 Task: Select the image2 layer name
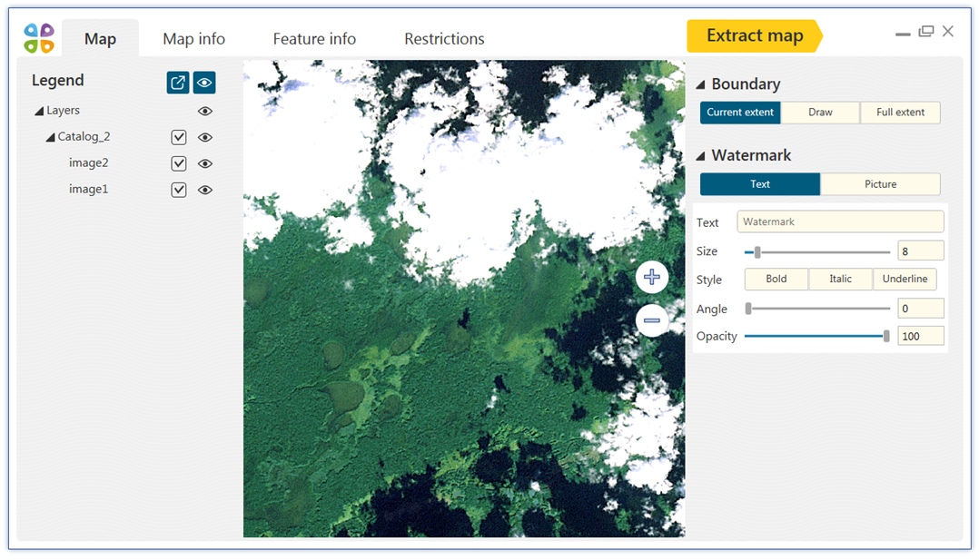(x=89, y=163)
